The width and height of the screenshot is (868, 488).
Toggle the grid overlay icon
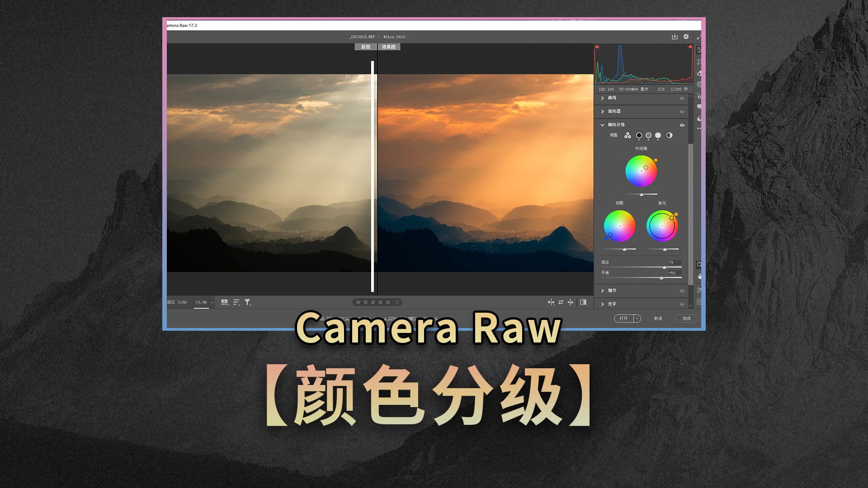pos(699,301)
